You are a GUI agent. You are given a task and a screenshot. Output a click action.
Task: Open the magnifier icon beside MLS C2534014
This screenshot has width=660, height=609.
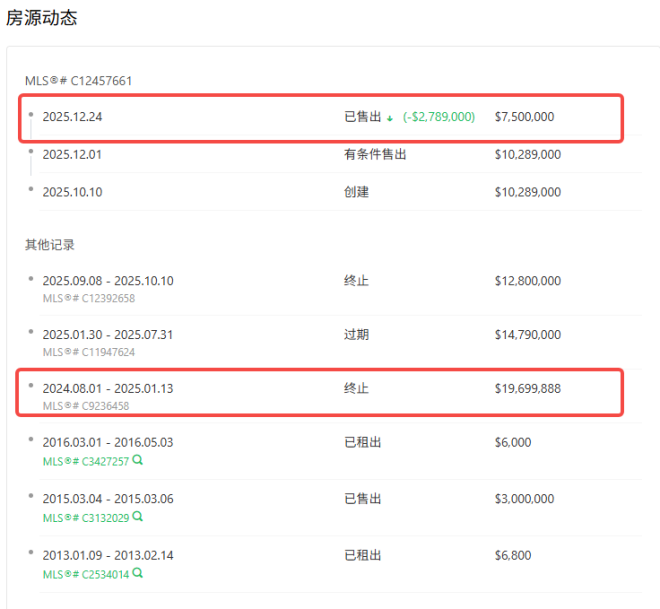point(138,573)
